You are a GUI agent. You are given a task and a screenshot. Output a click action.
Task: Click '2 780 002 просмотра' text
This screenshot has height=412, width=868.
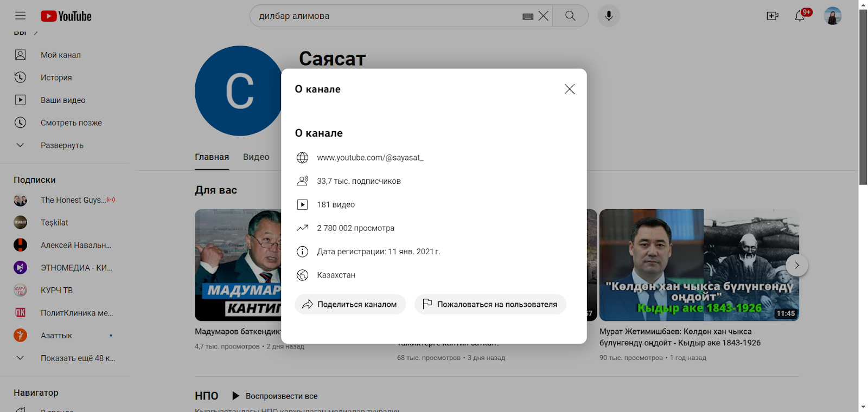(355, 228)
